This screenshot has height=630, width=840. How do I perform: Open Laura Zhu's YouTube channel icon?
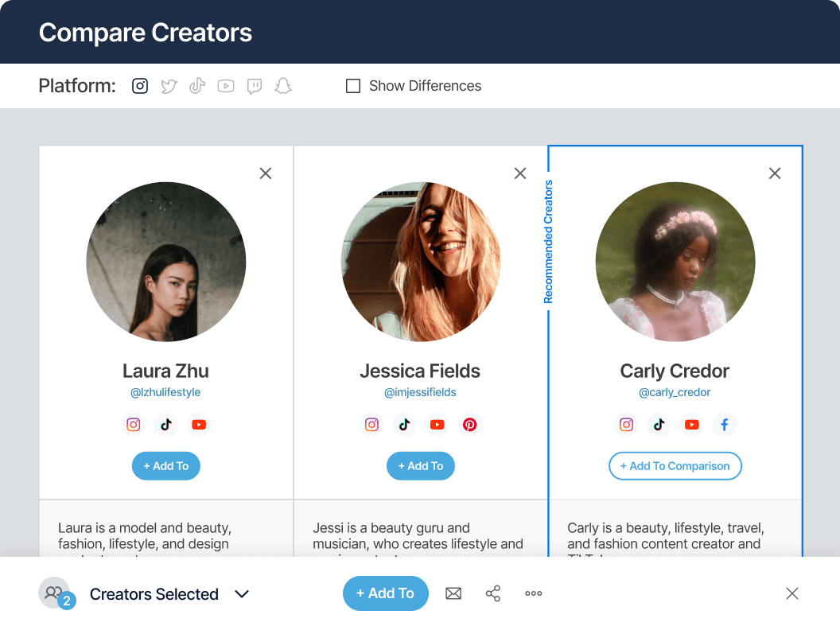199,425
